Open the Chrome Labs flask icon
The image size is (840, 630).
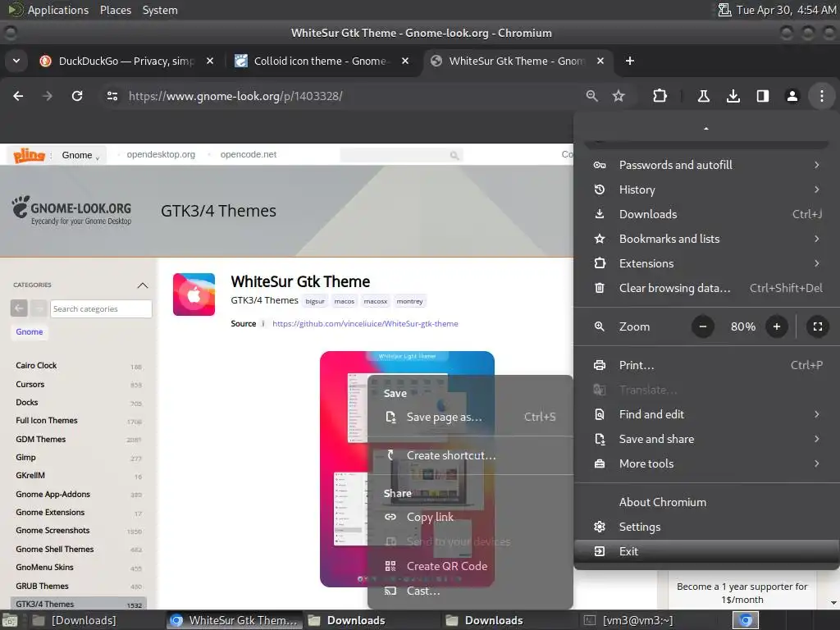click(x=703, y=96)
